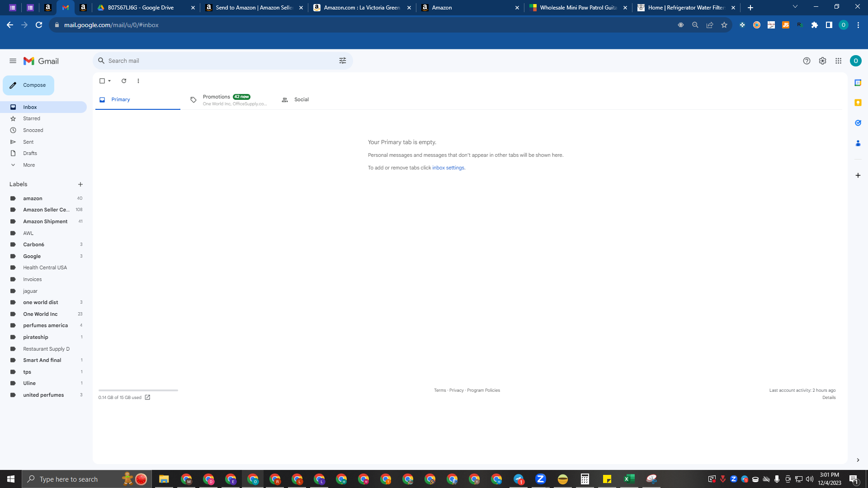
Task: Bookmark this page with the star icon
Action: [x=724, y=25]
